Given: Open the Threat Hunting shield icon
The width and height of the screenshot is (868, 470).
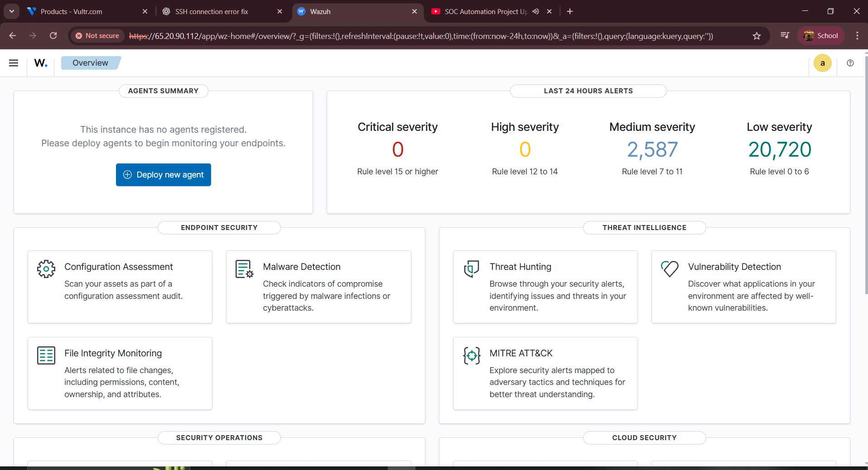Looking at the screenshot, I should (471, 269).
